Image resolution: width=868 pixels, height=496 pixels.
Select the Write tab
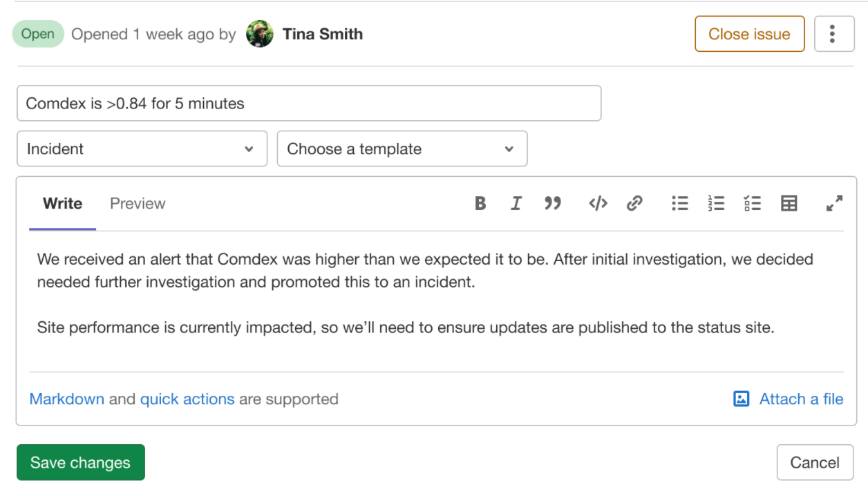tap(62, 203)
